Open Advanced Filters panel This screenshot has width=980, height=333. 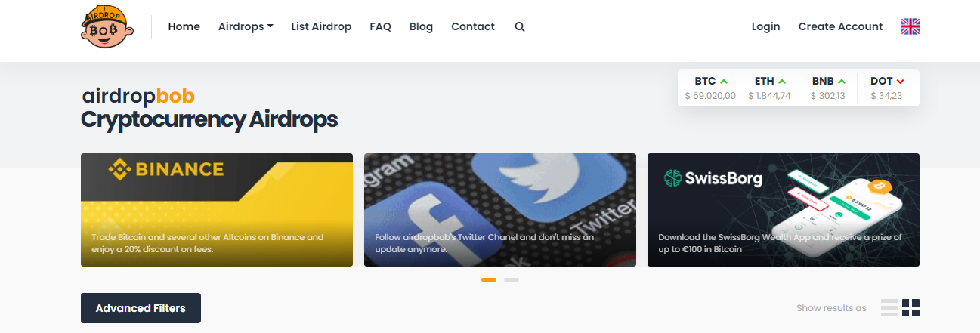click(x=141, y=308)
